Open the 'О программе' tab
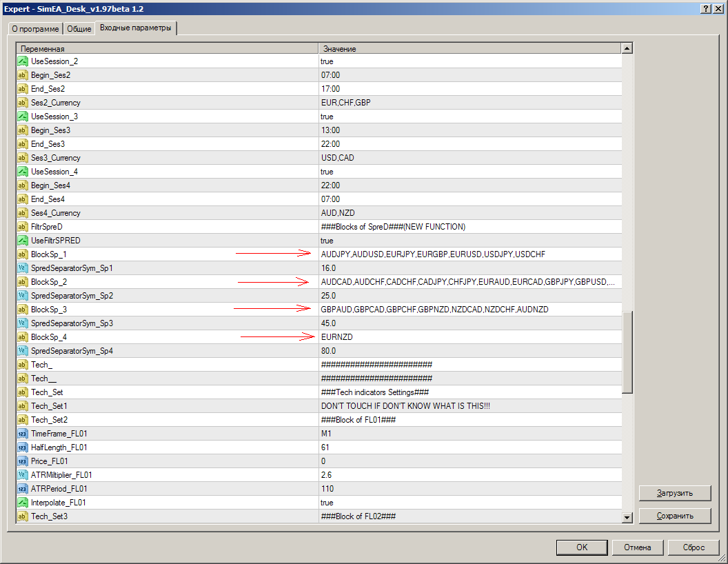Viewport: 728px width, 564px height. click(x=35, y=29)
